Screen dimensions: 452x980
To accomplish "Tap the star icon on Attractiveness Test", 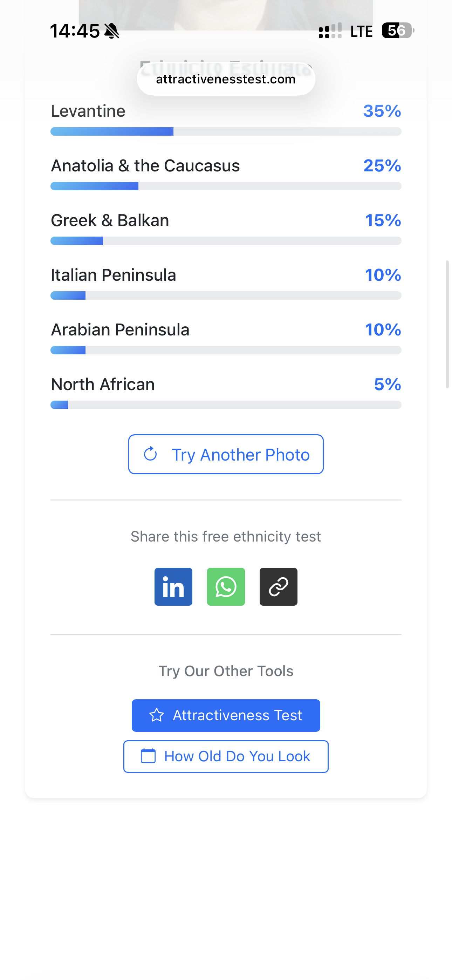I will tap(156, 715).
